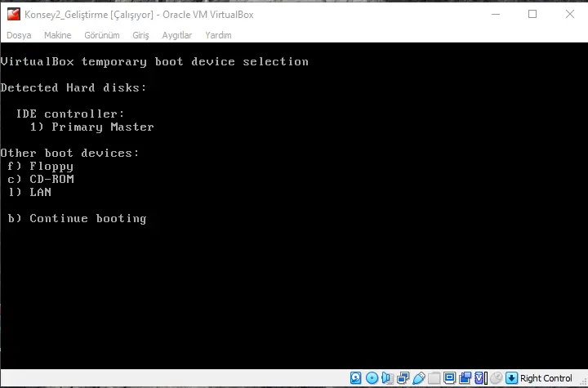Click the audio indicator in status bar

387,378
